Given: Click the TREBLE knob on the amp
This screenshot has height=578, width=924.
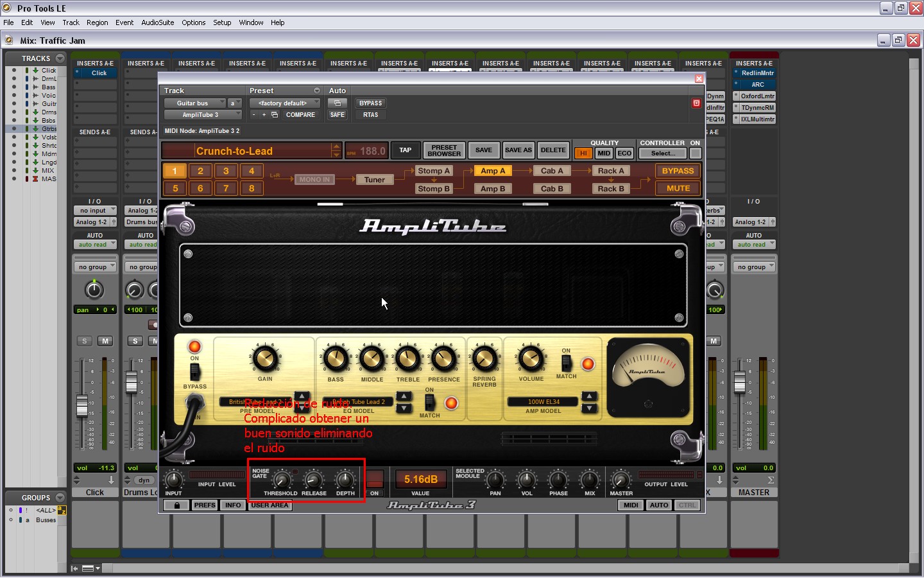Looking at the screenshot, I should pos(407,358).
